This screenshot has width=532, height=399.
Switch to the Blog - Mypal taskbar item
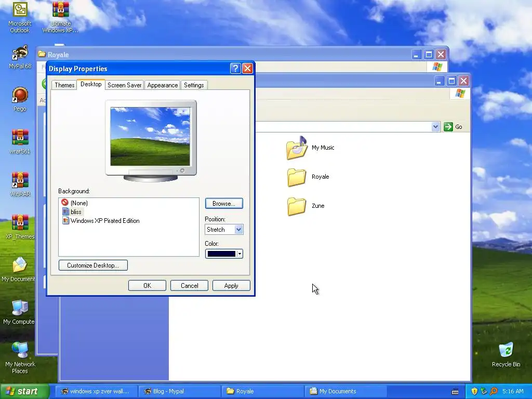179,391
